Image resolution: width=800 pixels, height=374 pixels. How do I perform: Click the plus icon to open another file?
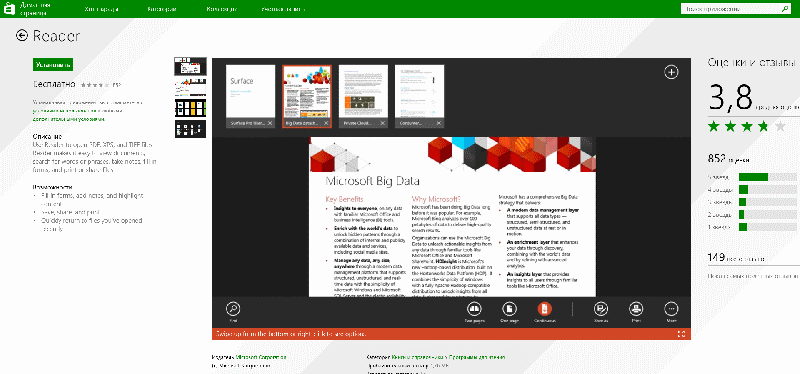671,72
